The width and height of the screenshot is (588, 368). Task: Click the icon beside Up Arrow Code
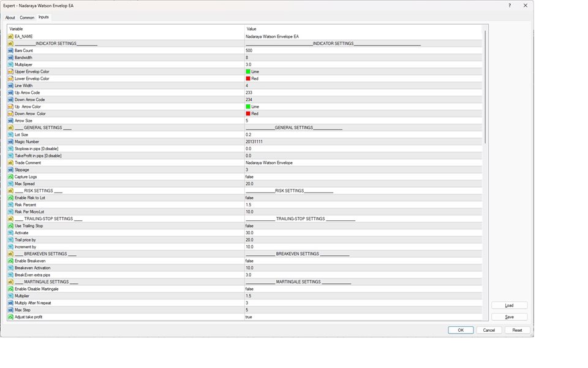(10, 93)
